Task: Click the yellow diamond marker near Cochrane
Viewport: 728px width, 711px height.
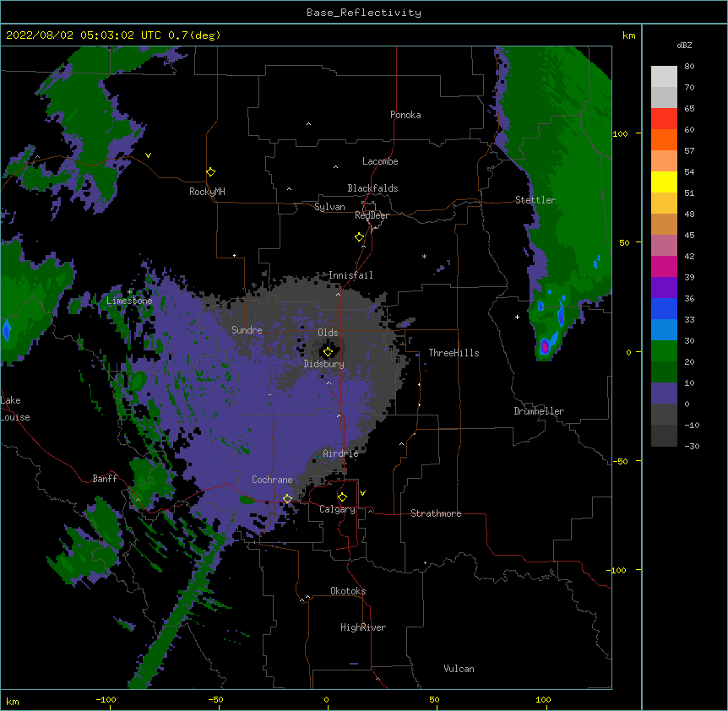Action: pyautogui.click(x=287, y=498)
